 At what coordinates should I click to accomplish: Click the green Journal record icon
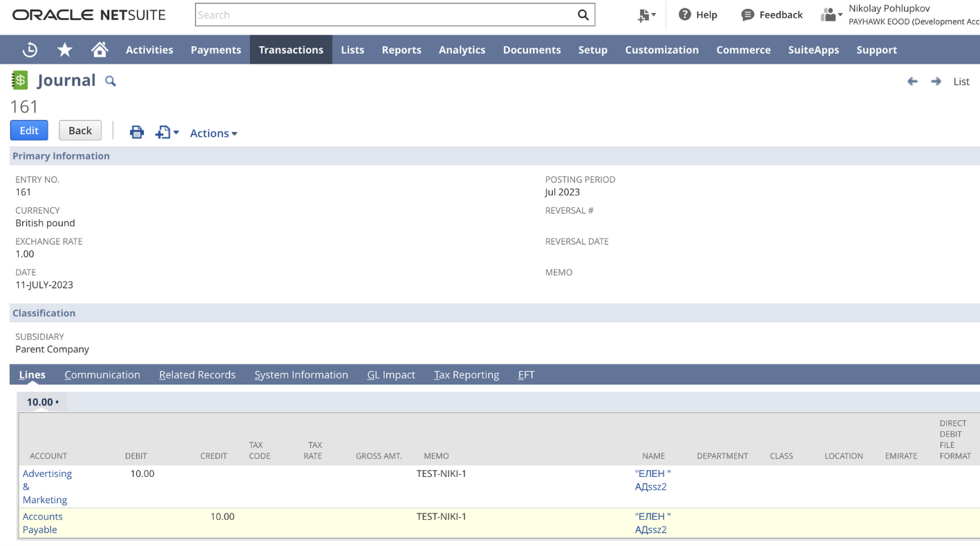(x=20, y=80)
